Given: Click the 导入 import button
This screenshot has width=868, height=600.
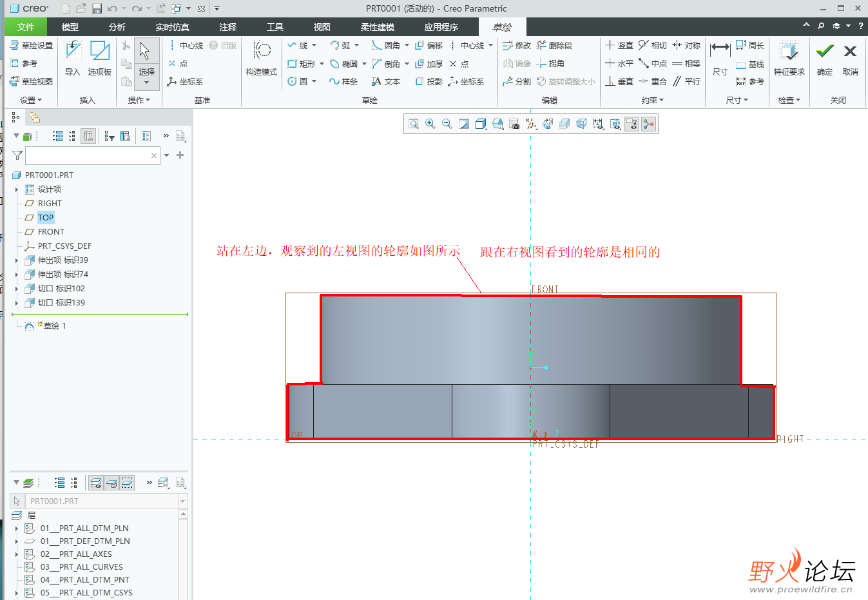Looking at the screenshot, I should tap(73, 59).
